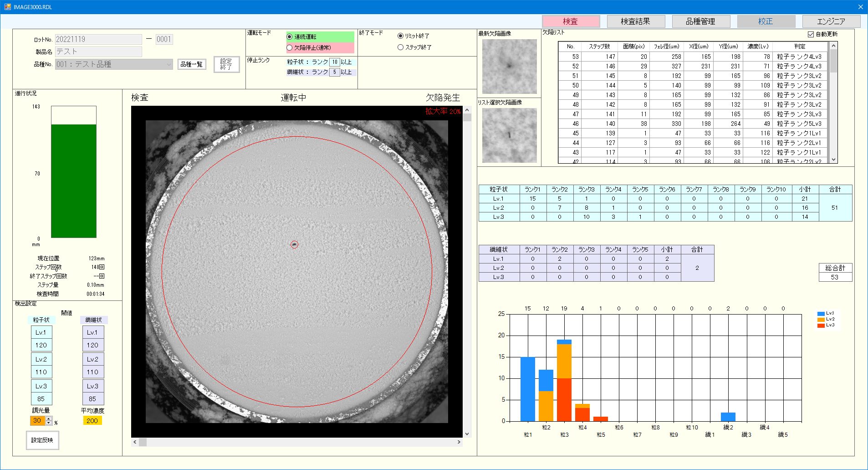Click the 品種一覧 button
Viewport: 868px width, 470px height.
pyautogui.click(x=191, y=64)
